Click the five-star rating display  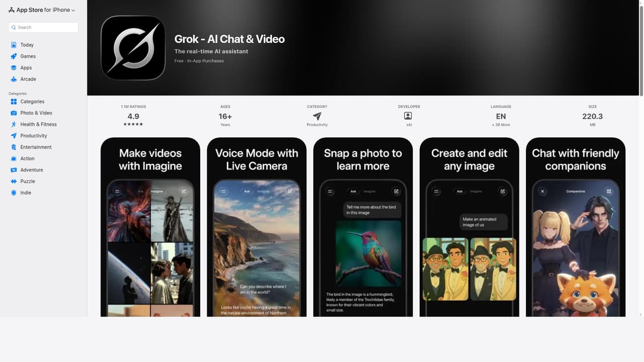[x=133, y=124]
